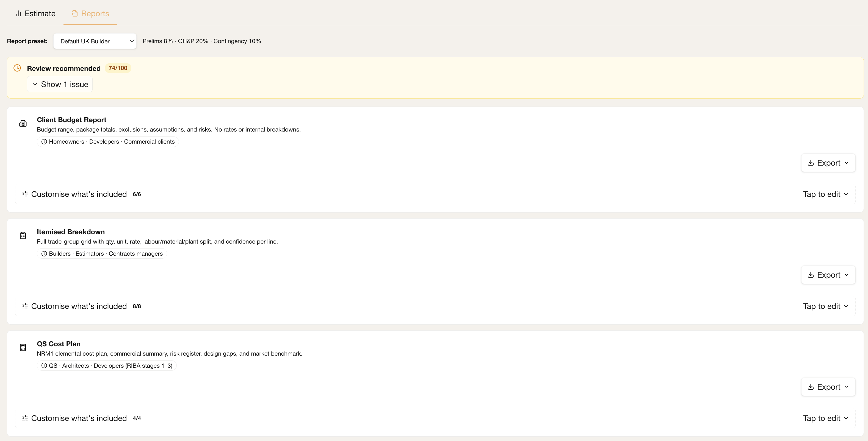Screen dimensions: 868x441
Task: Click the 4/4 count badge
Action: pyautogui.click(x=137, y=418)
